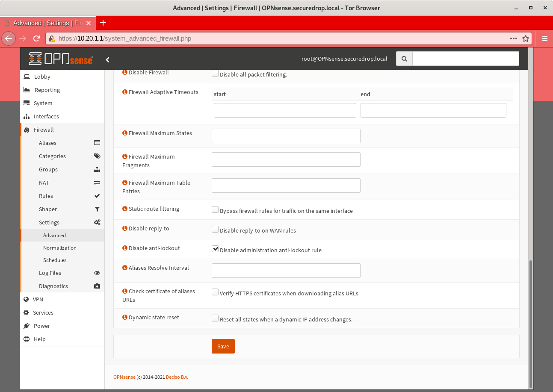Click the Log Files eye icon
553x392 pixels.
click(97, 273)
